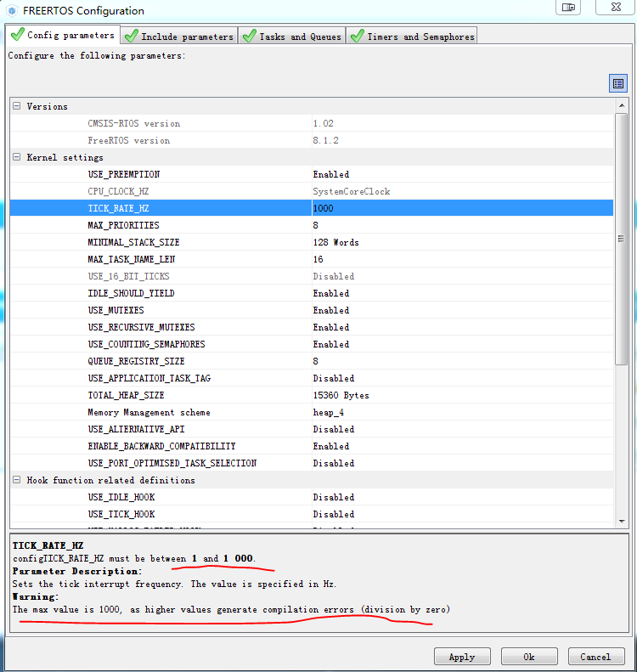This screenshot has width=637, height=672.
Task: Edit the MAX_PRIORITIES value 8
Action: (x=463, y=225)
